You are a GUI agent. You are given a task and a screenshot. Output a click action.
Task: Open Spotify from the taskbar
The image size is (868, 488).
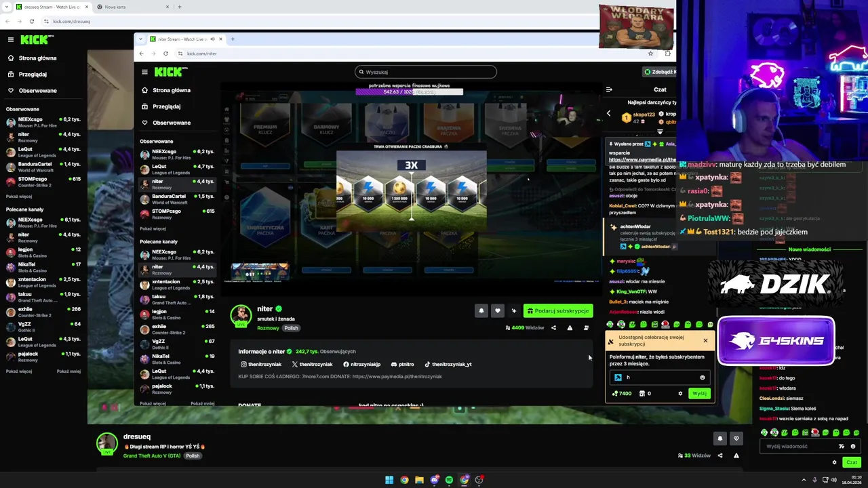[449, 480]
